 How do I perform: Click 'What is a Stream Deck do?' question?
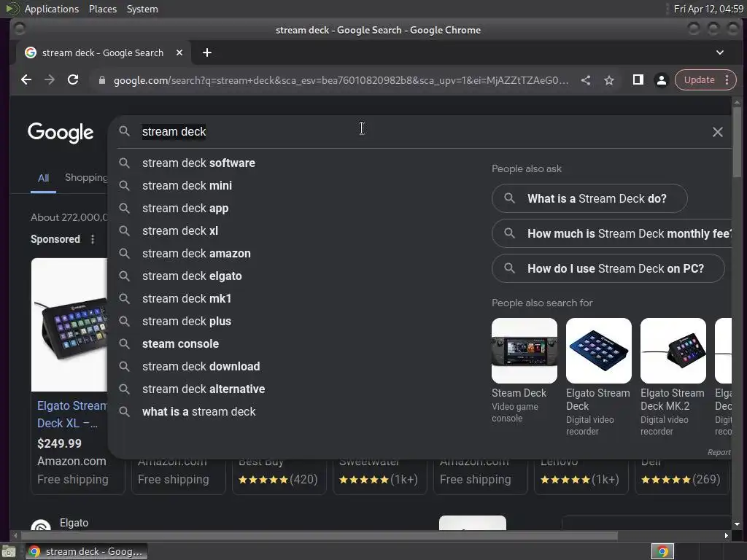589,198
